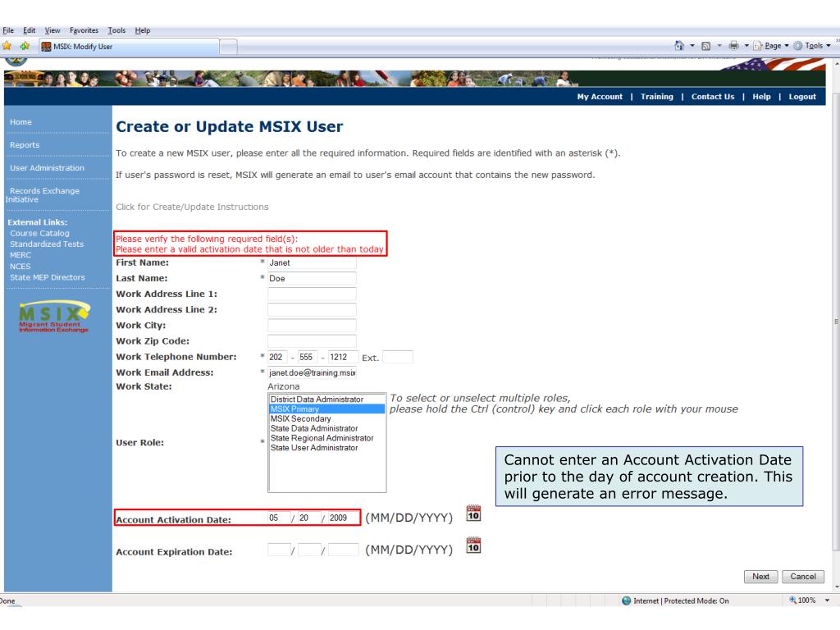Open a new blank tab
The image size is (840, 630).
click(x=228, y=47)
